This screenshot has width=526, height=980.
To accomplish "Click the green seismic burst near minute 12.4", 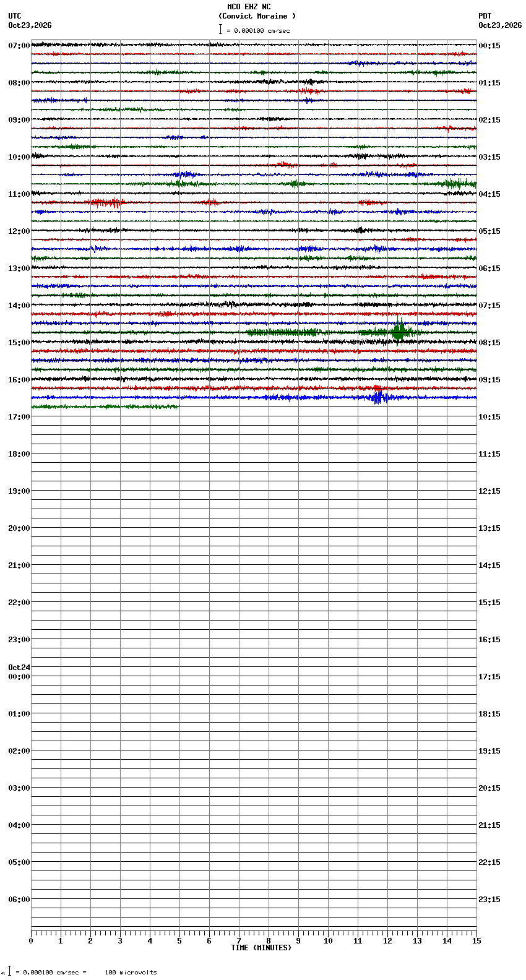I will click(x=399, y=332).
